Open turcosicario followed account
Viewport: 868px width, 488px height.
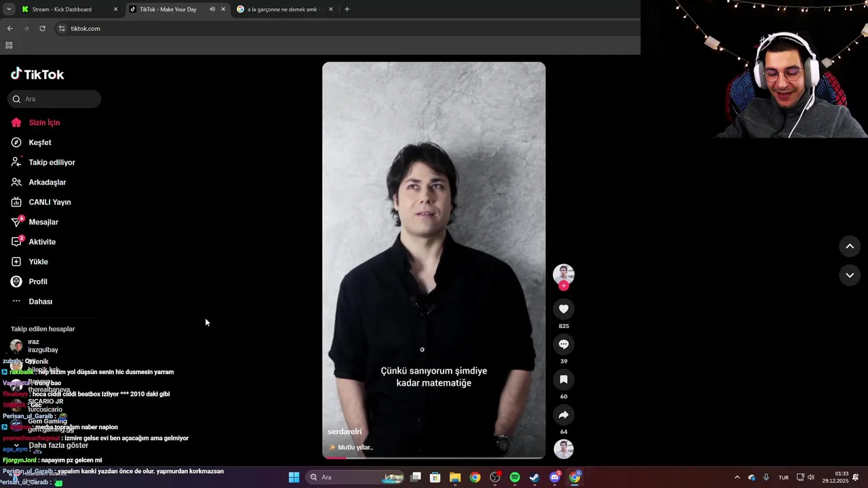click(x=45, y=405)
